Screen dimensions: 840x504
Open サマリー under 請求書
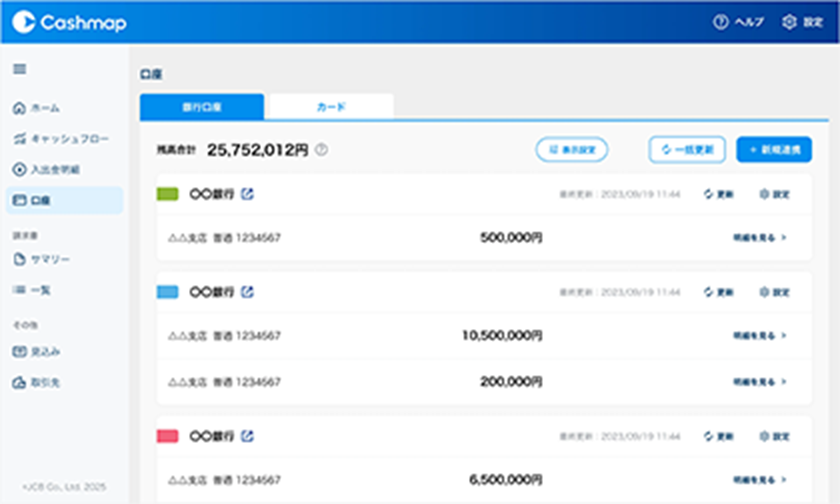(x=48, y=260)
